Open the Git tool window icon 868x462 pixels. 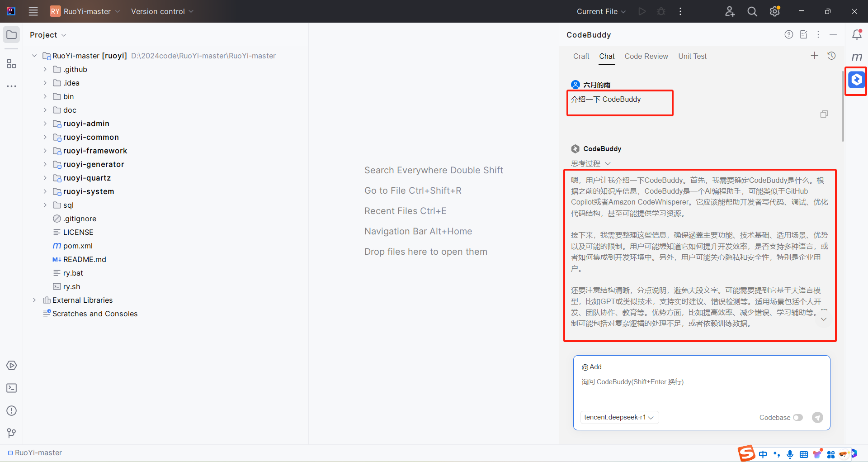click(x=12, y=433)
